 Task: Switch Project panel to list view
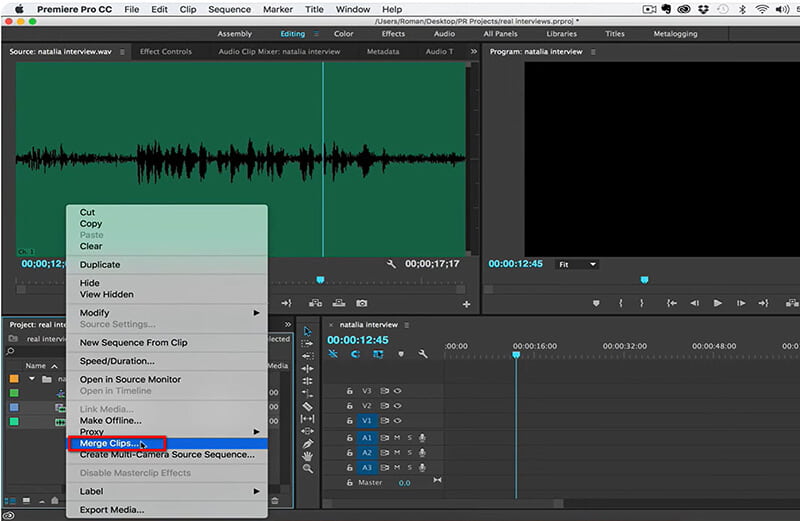coord(10,501)
